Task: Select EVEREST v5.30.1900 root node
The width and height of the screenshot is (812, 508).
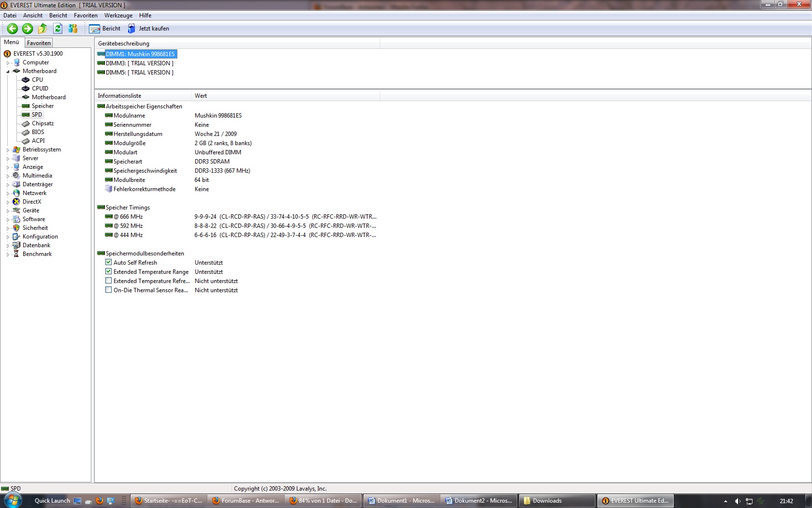Action: pos(38,54)
